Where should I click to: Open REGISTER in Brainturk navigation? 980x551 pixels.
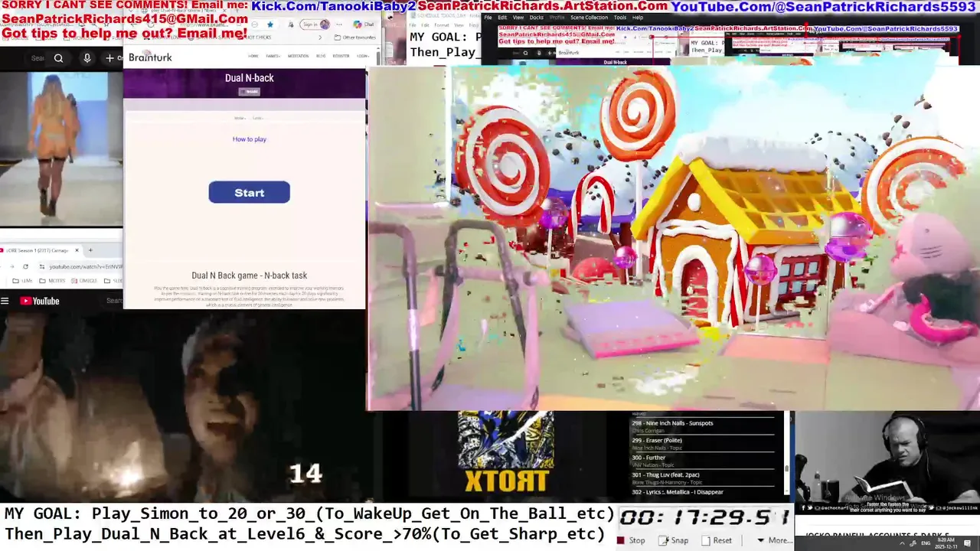[x=341, y=56]
